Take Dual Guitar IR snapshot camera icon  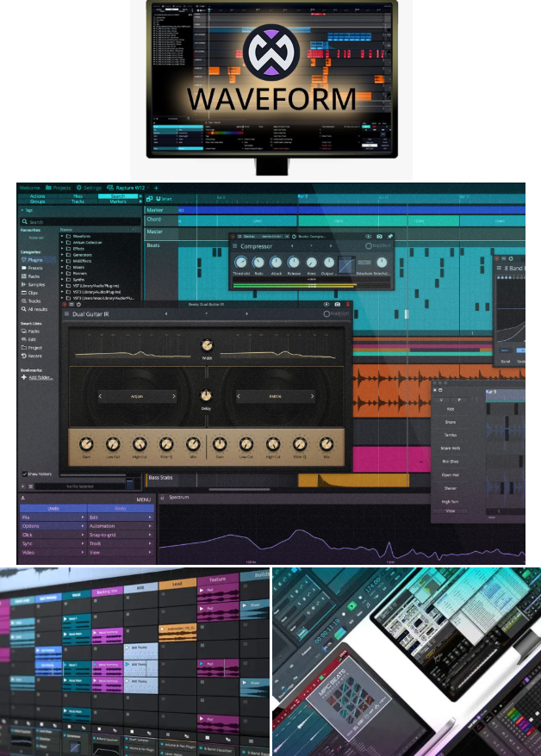337,305
